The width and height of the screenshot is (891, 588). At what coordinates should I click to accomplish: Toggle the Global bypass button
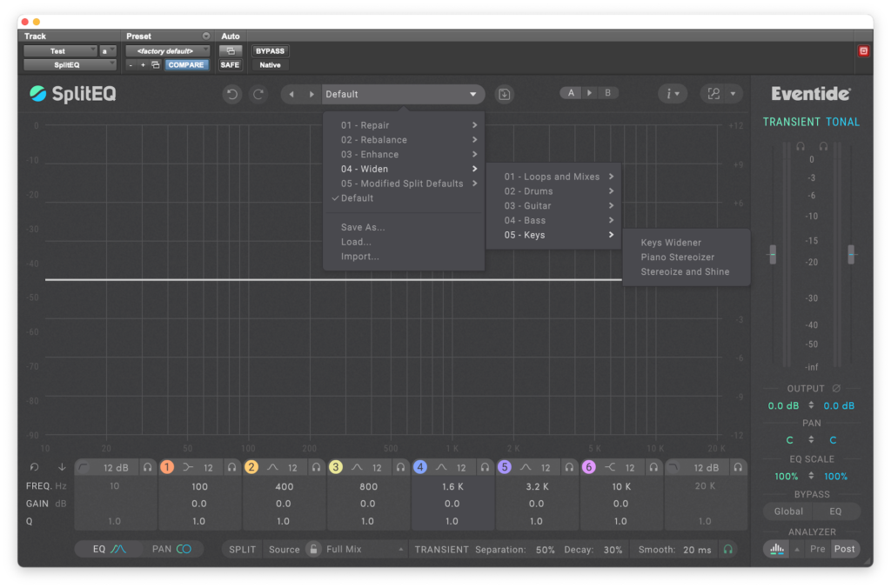788,511
